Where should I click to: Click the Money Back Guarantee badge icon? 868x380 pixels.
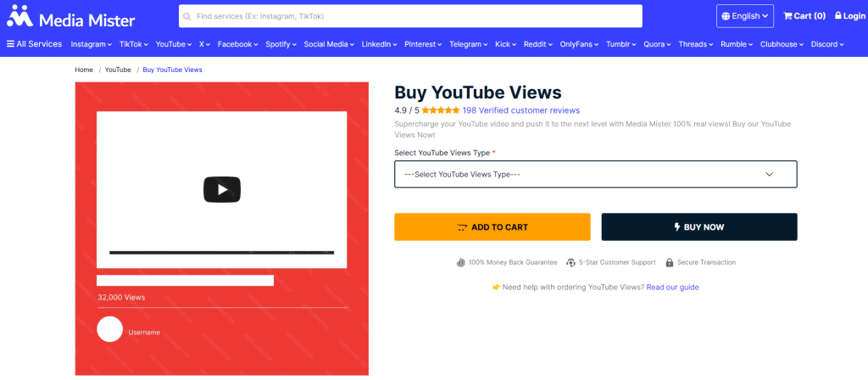pos(460,263)
